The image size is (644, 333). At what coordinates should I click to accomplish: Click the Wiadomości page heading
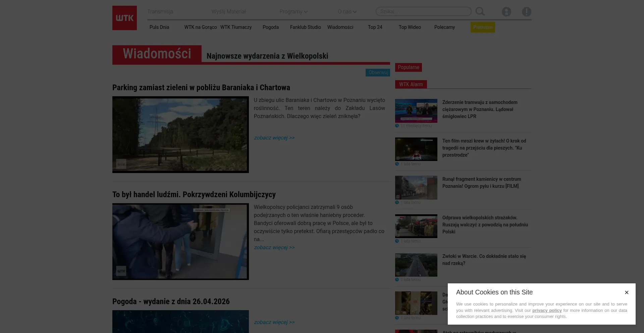point(157,54)
